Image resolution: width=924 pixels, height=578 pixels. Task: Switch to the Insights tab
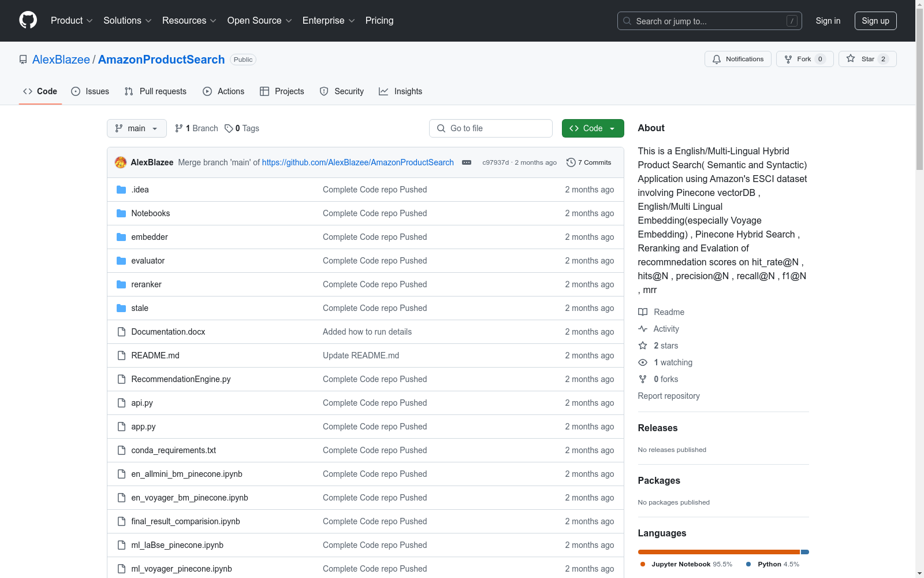point(401,91)
